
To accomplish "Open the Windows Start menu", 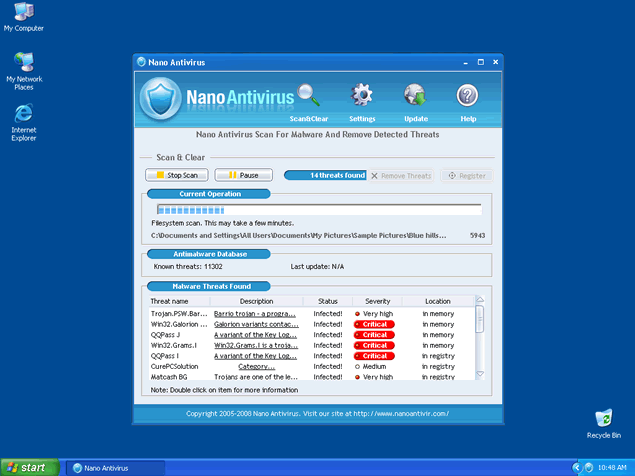I will tap(26, 467).
